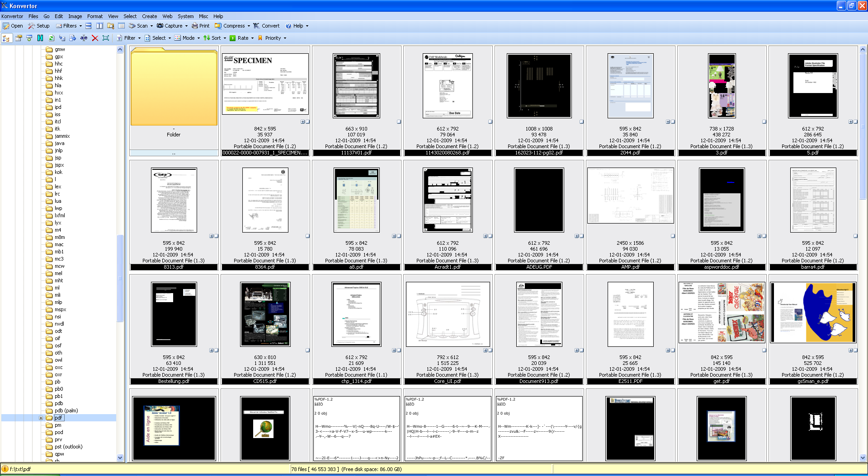Click the rename a|e icon
This screenshot has width=868, height=476.
coord(84,38)
